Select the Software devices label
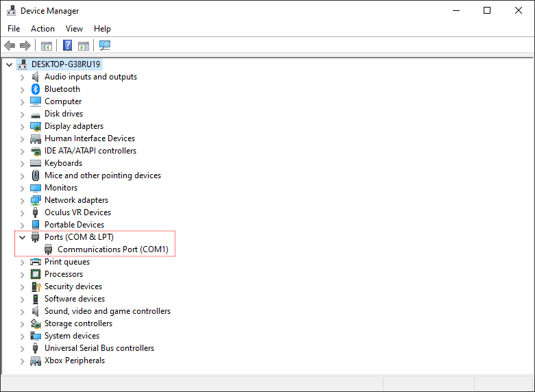 75,299
